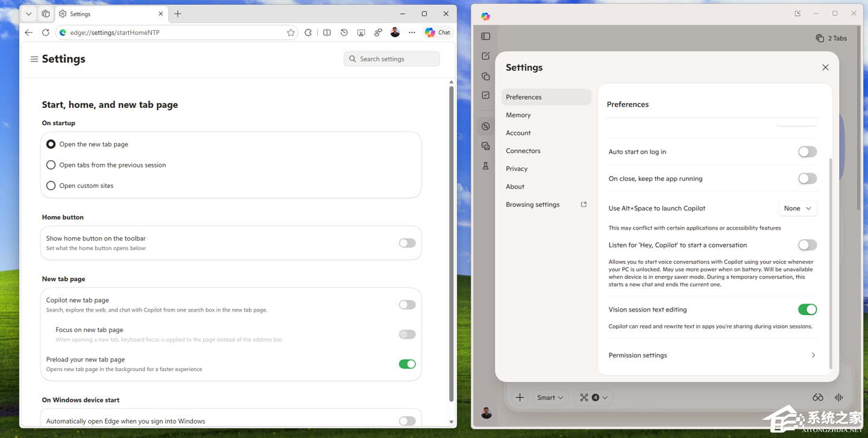
Task: Select Open the new tab page
Action: 51,145
